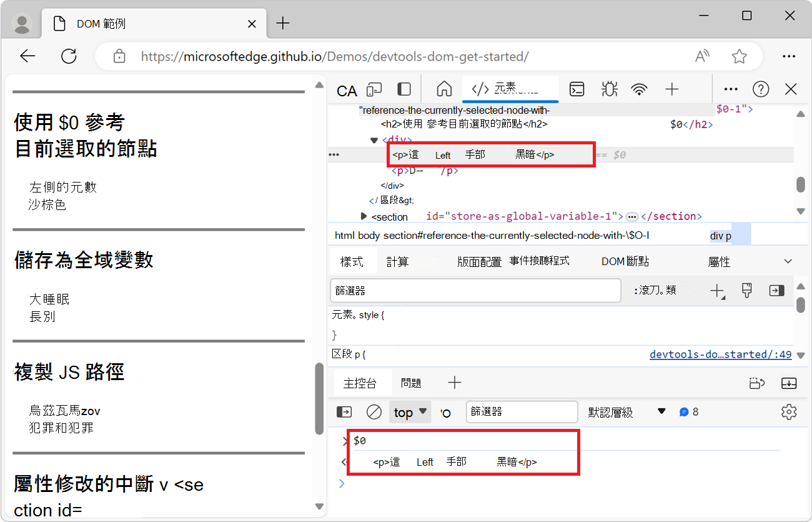The width and height of the screenshot is (812, 522).
Task: Start Read Aloud from the address bar
Action: pos(703,56)
